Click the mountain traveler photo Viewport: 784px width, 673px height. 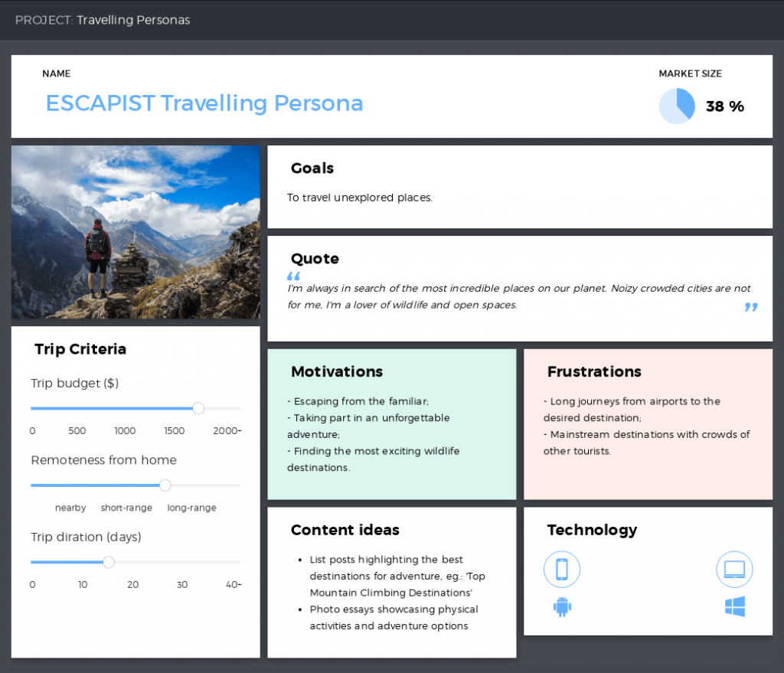click(136, 232)
